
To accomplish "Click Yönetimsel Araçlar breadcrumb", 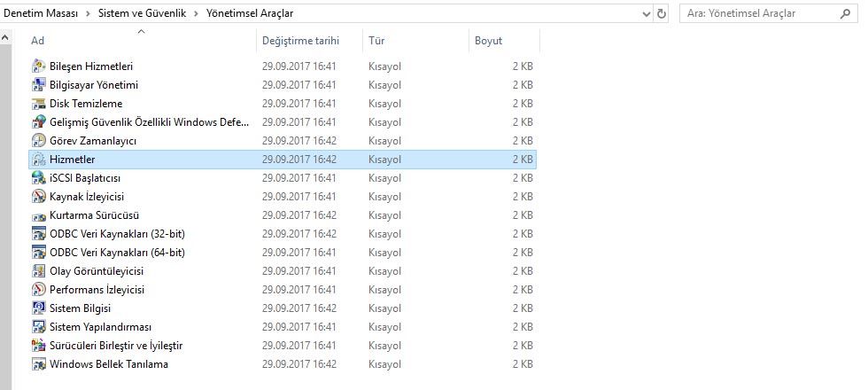I will 250,13.
